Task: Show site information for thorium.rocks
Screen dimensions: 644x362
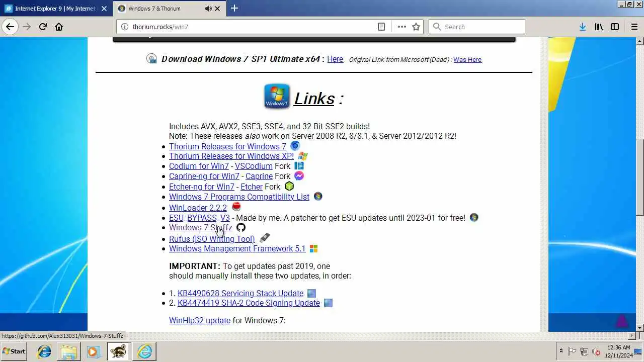Action: [125, 27]
